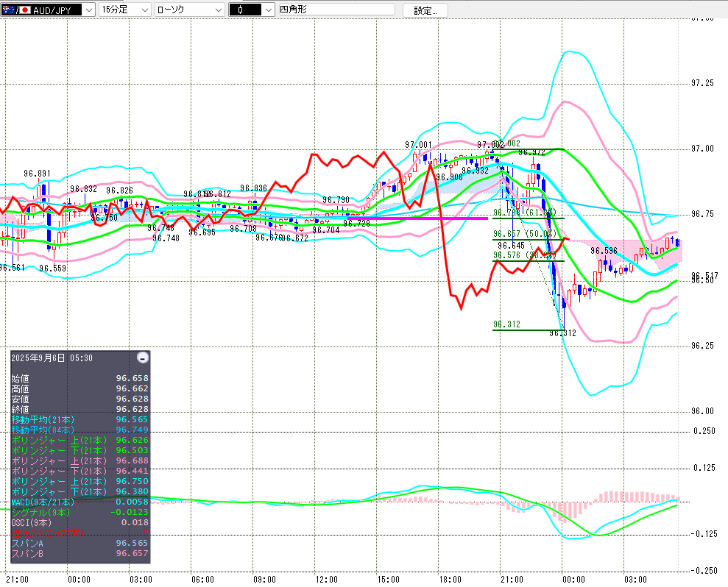Click the 2025年9月6日 05:30 panel header
The height and width of the screenshot is (587, 728).
52,357
